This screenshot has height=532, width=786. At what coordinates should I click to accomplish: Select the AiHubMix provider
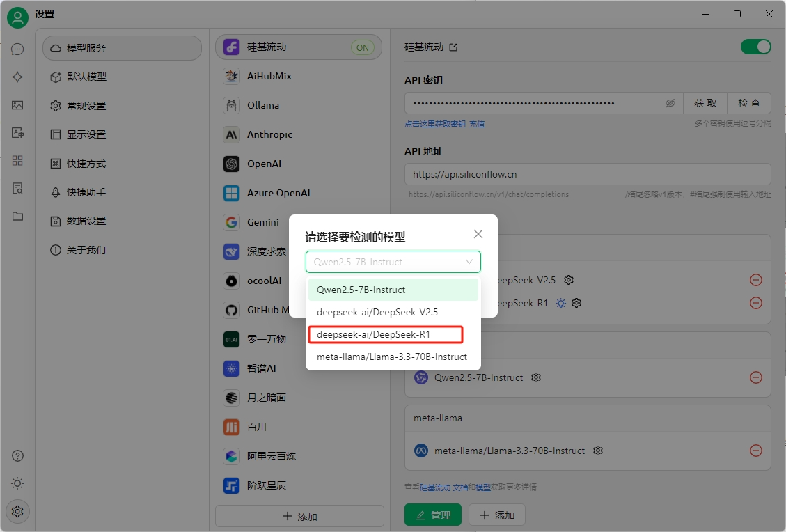click(299, 76)
